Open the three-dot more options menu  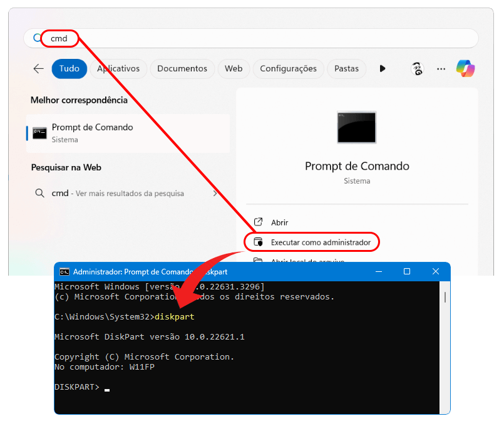tap(441, 69)
